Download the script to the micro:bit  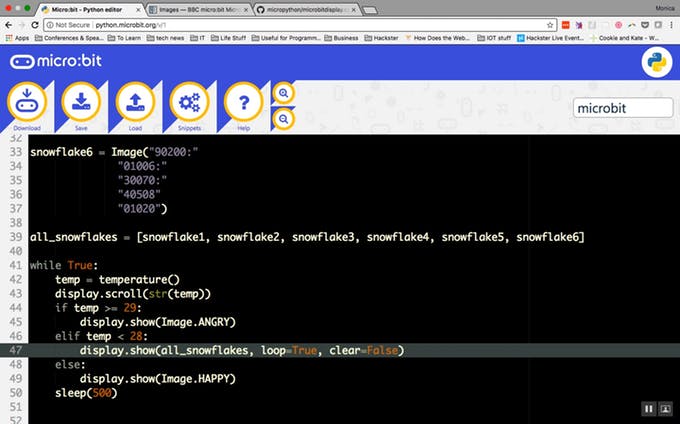(x=27, y=102)
